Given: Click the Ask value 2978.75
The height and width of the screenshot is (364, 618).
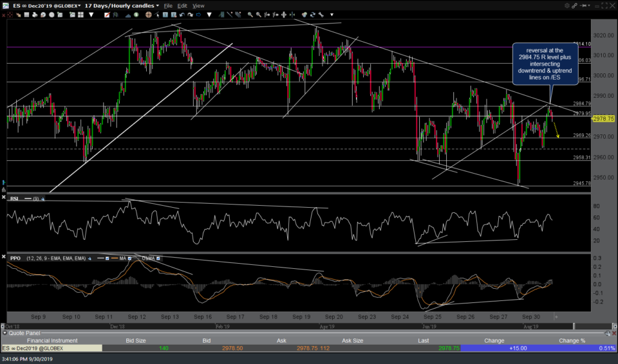Looking at the screenshot, I should click(308, 348).
